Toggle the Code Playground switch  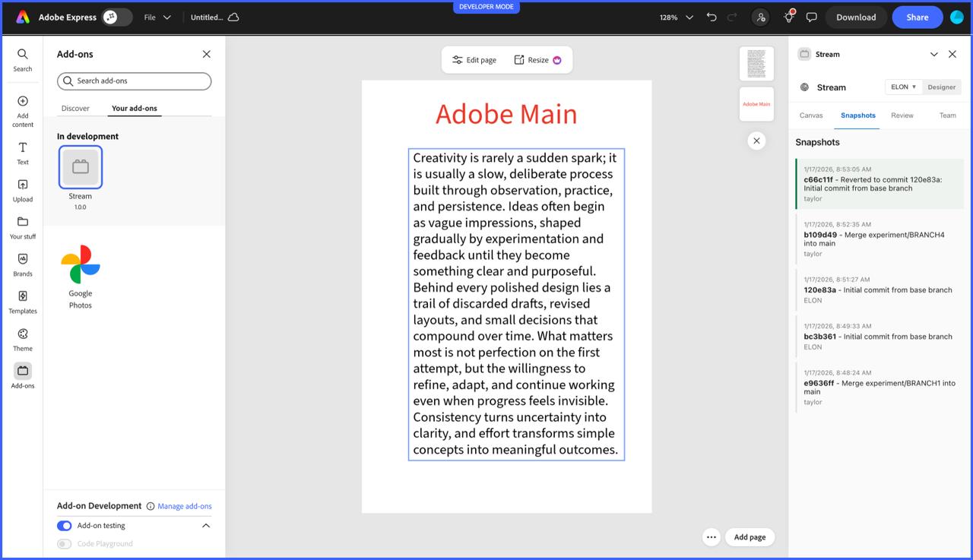point(65,544)
